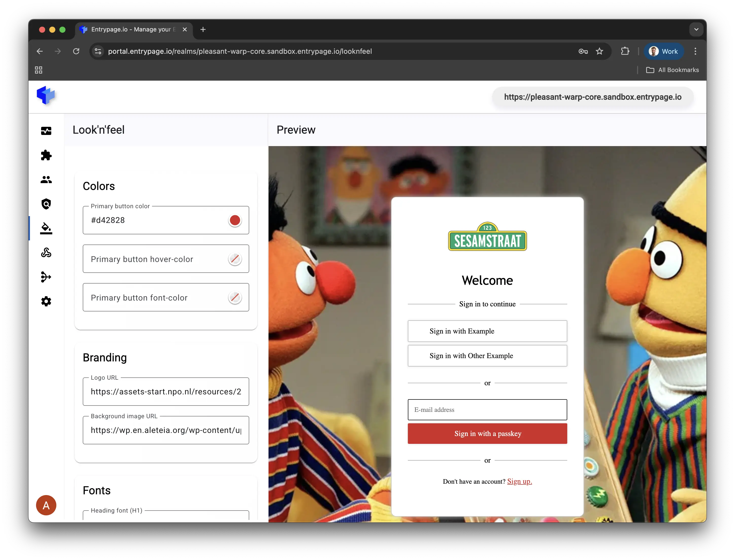The height and width of the screenshot is (560, 735).
Task: Click the 'Welcome' heading in preview
Action: click(487, 281)
